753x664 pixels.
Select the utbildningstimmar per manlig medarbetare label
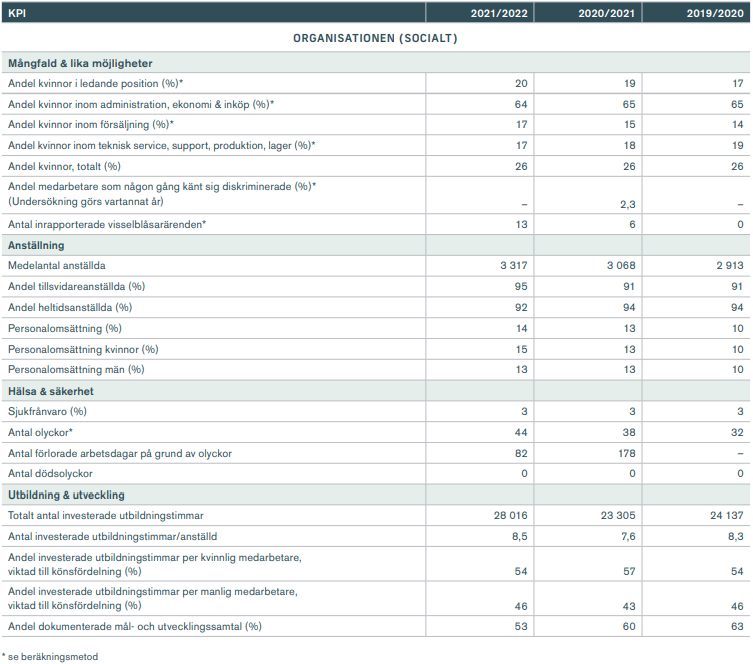point(153,599)
